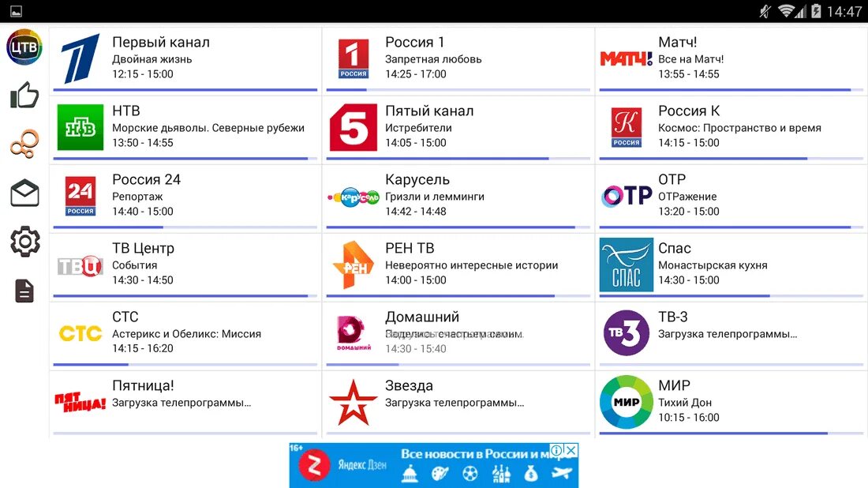The width and height of the screenshot is (868, 488).
Task: Tap the blue Спас logo
Action: click(626, 265)
